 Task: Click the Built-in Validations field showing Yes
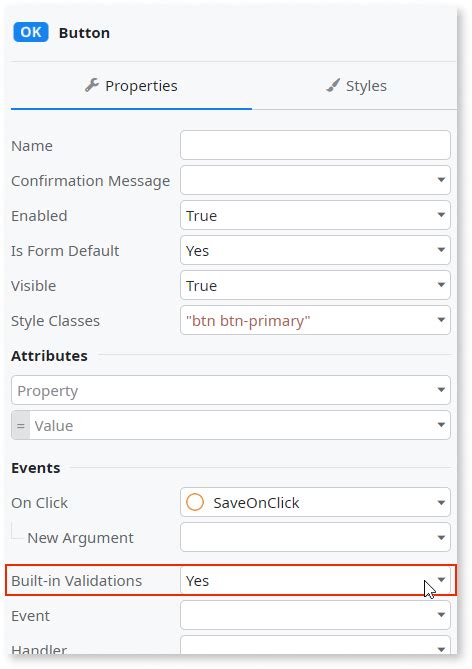pyautogui.click(x=315, y=580)
